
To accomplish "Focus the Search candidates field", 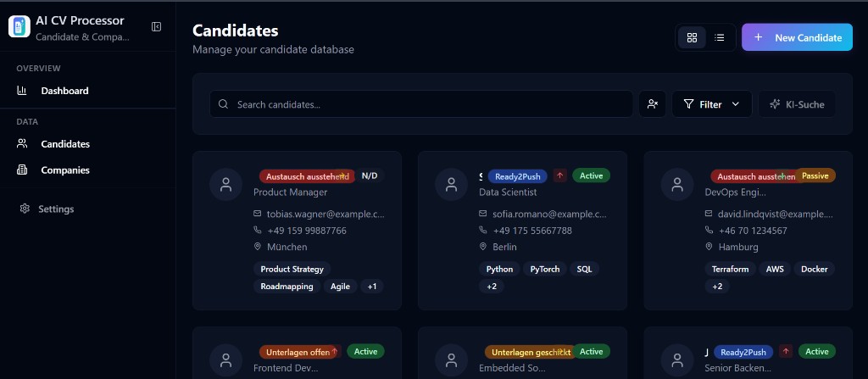I will tap(421, 104).
